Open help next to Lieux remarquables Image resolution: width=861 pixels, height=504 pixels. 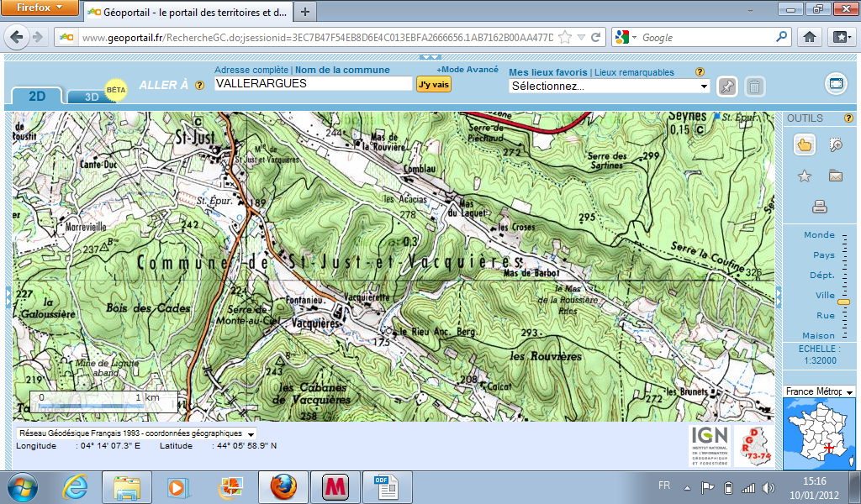[x=700, y=72]
